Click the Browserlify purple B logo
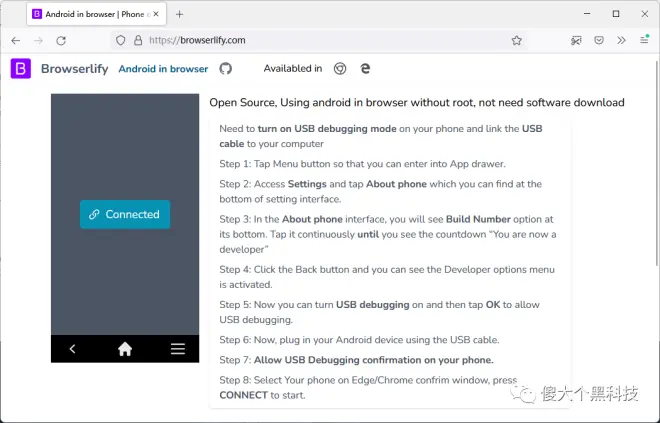Image resolution: width=660 pixels, height=423 pixels. (x=21, y=69)
